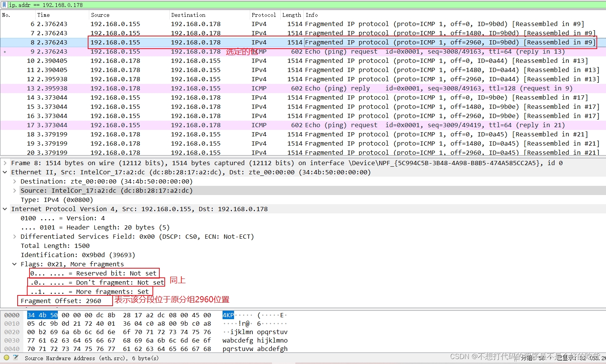
Task: Select packet number 15 in the list
Action: [x=303, y=107]
